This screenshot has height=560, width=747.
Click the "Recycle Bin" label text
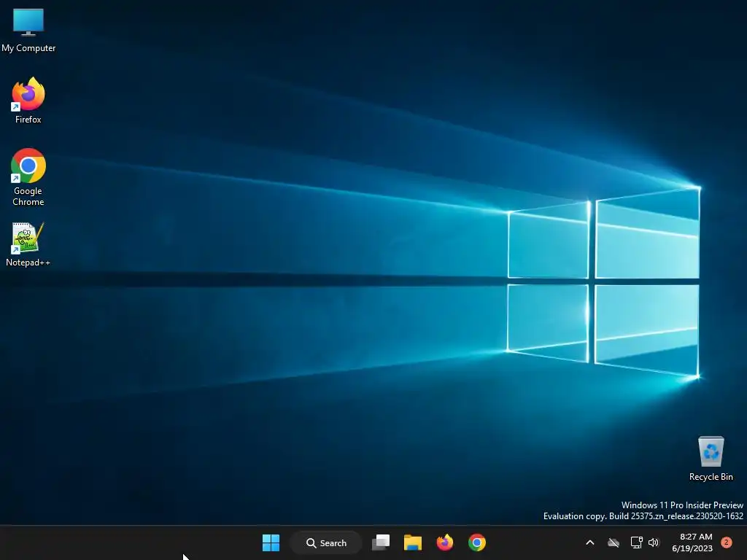[711, 477]
